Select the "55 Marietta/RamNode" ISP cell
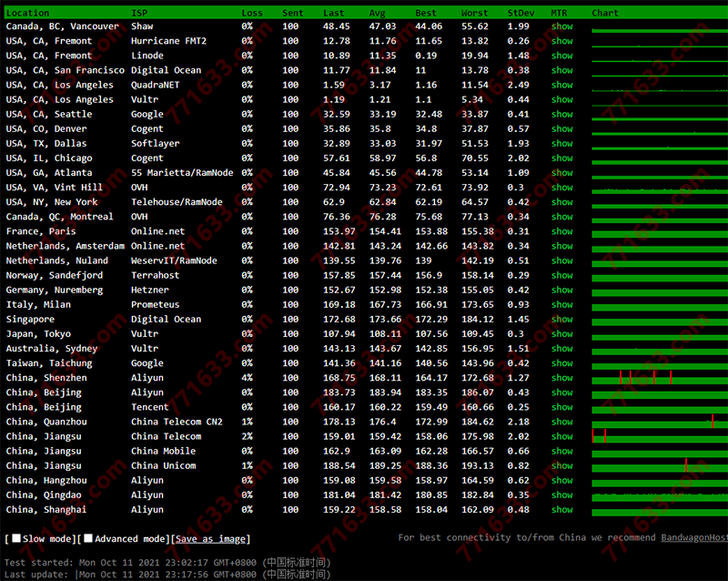Screen dimensions: 728x581 [182, 173]
